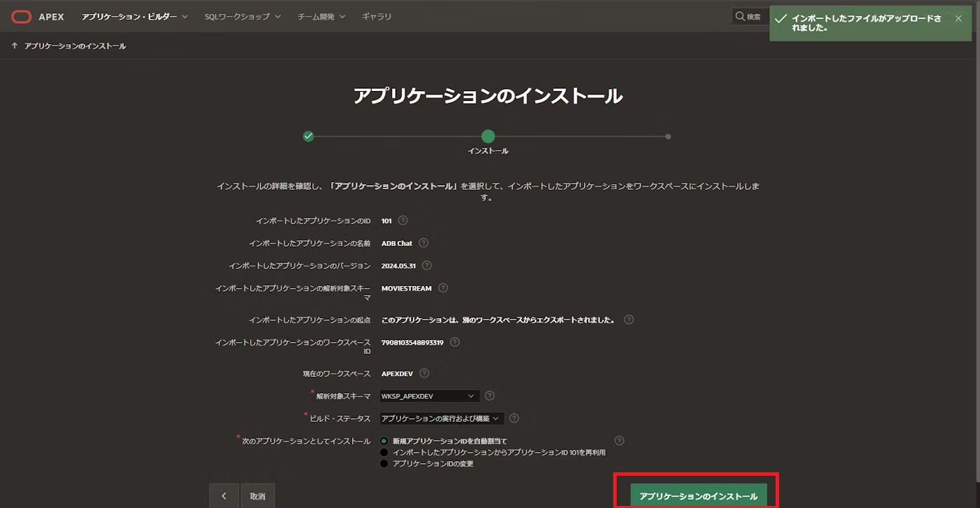The width and height of the screenshot is (980, 508).
Task: Open the 検索 search box
Action: click(750, 15)
